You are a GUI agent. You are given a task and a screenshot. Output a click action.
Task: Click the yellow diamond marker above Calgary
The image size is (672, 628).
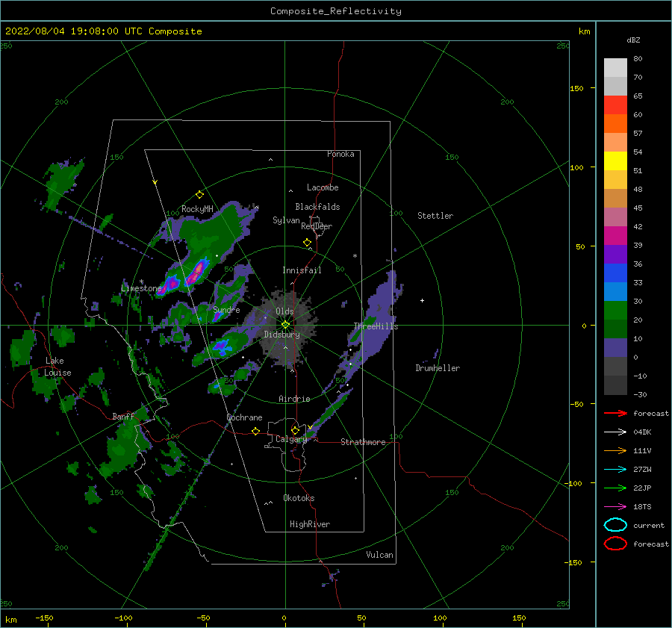(x=295, y=430)
